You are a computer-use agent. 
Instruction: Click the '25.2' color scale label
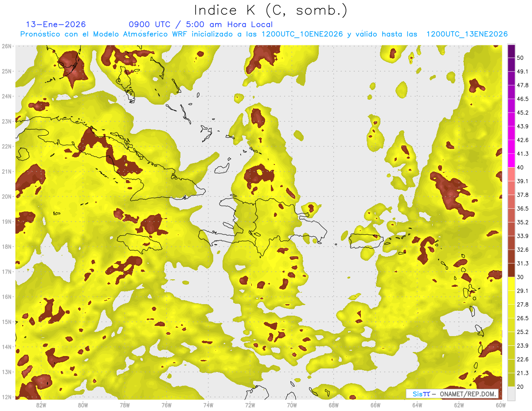click(x=522, y=332)
